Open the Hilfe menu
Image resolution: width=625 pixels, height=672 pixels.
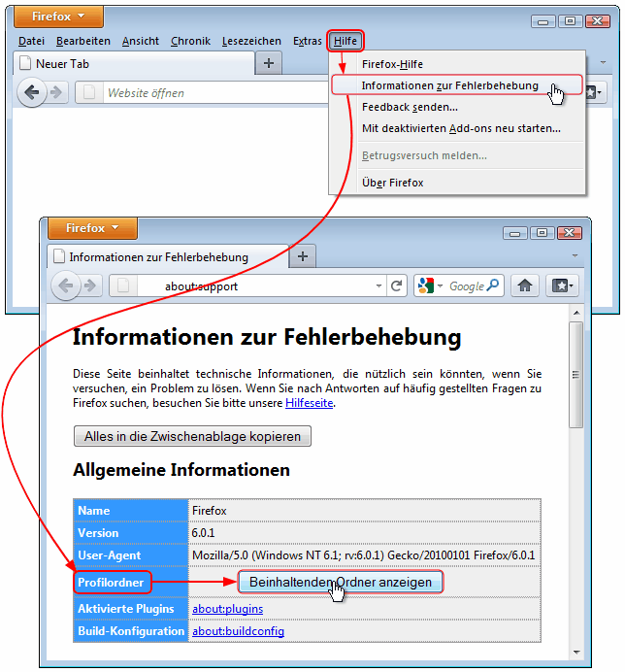345,41
